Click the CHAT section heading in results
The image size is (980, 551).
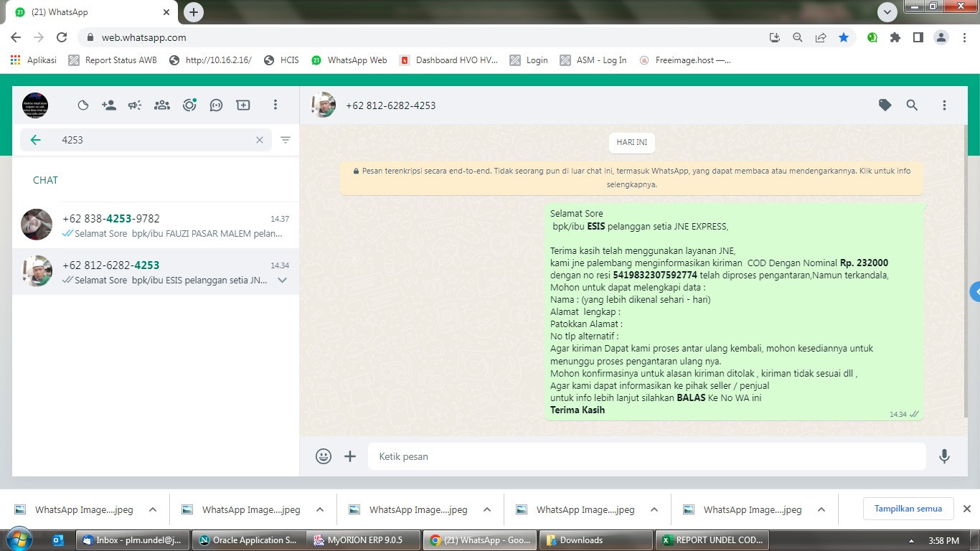(45, 180)
